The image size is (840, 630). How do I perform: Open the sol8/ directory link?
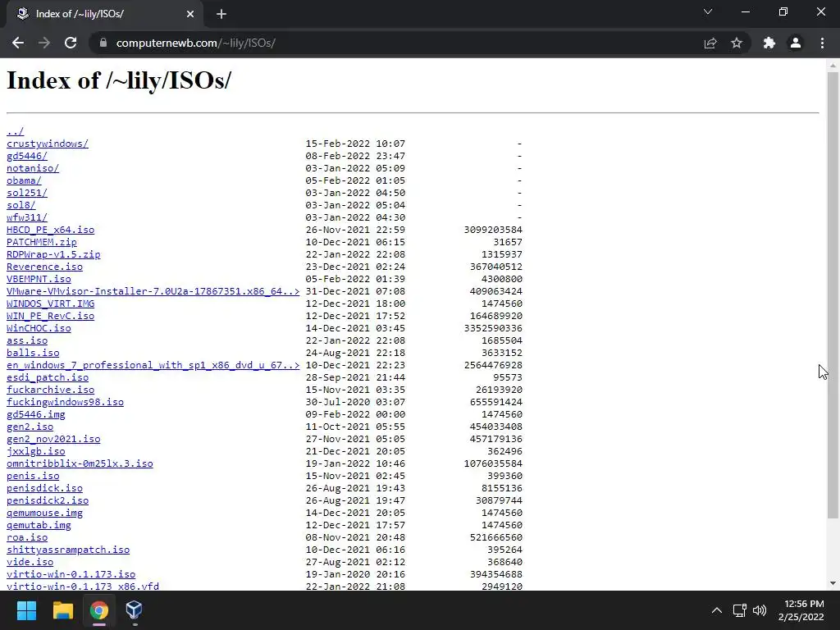[21, 205]
